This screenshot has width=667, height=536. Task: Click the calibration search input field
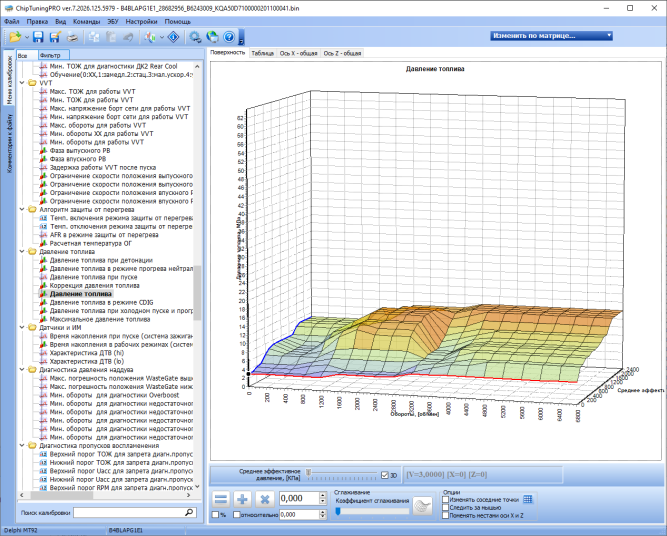129,513
